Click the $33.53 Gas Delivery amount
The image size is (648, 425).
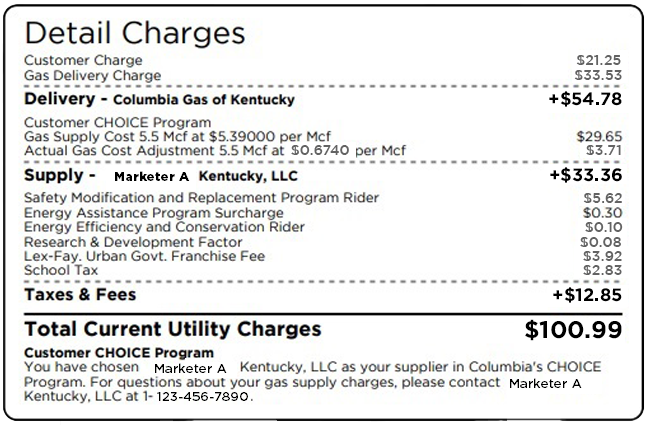(x=599, y=75)
